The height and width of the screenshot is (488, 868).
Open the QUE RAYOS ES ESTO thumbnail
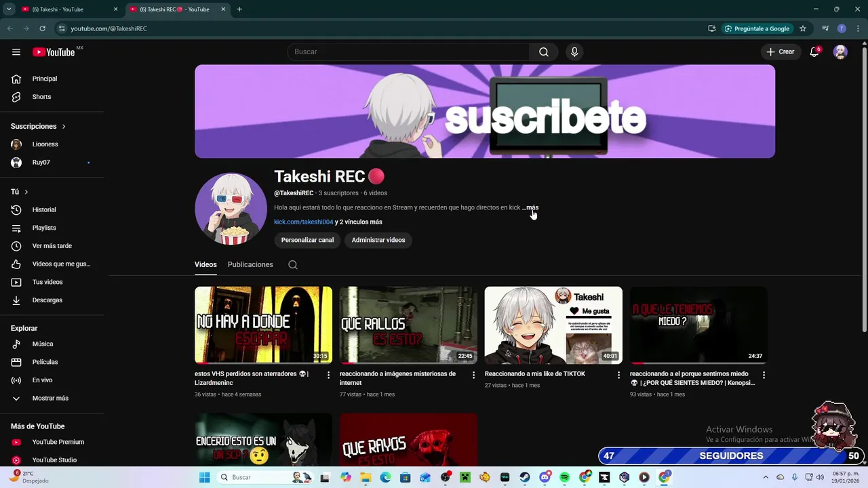point(408,439)
